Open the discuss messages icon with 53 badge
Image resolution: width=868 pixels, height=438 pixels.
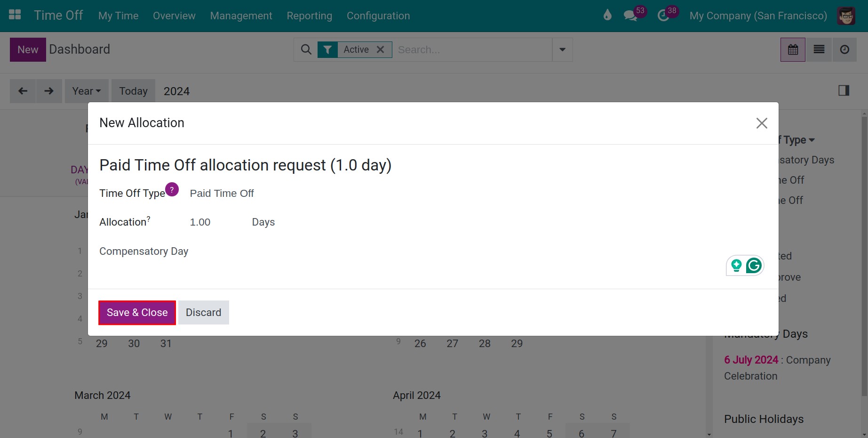coord(630,16)
